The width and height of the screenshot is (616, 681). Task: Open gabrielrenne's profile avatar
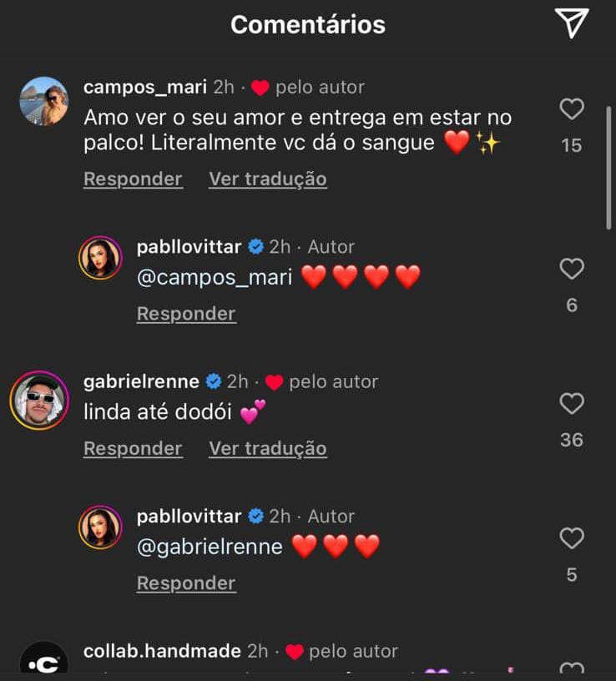pyautogui.click(x=39, y=400)
